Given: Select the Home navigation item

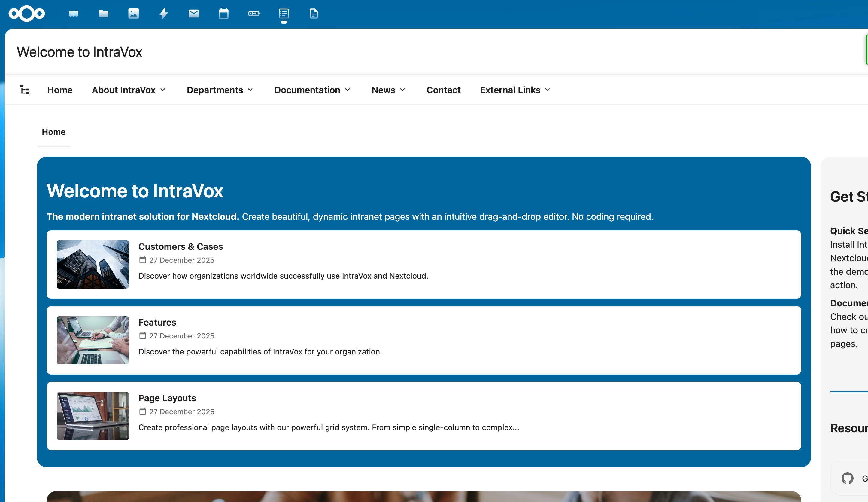Looking at the screenshot, I should pos(59,90).
